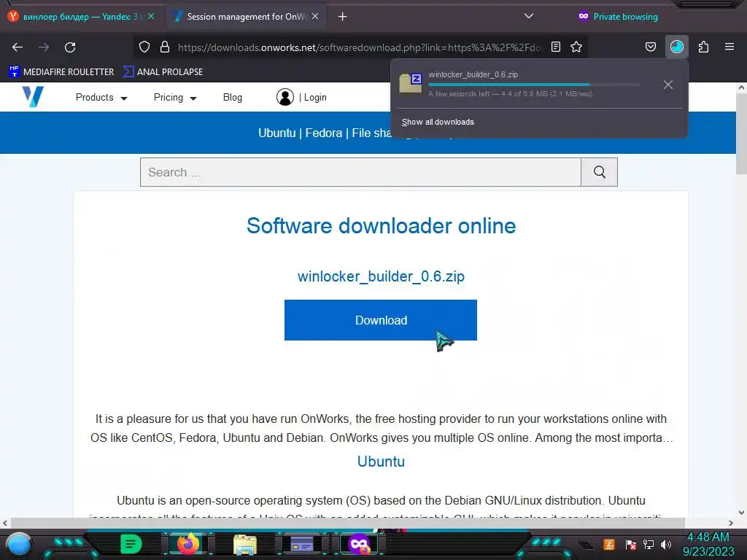Viewport: 747px width, 560px height.
Task: Open File Explorer from the taskbar
Action: (x=245, y=544)
